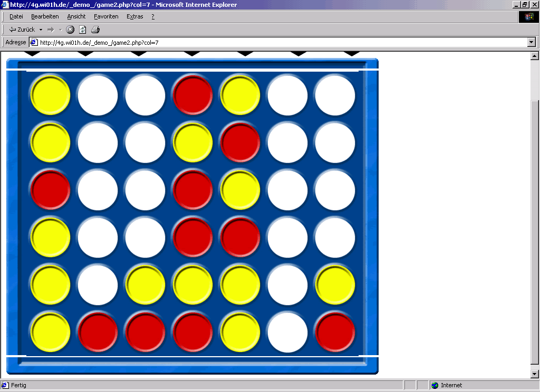Click the Zurück back arrow button
The image size is (540, 392).
22,30
